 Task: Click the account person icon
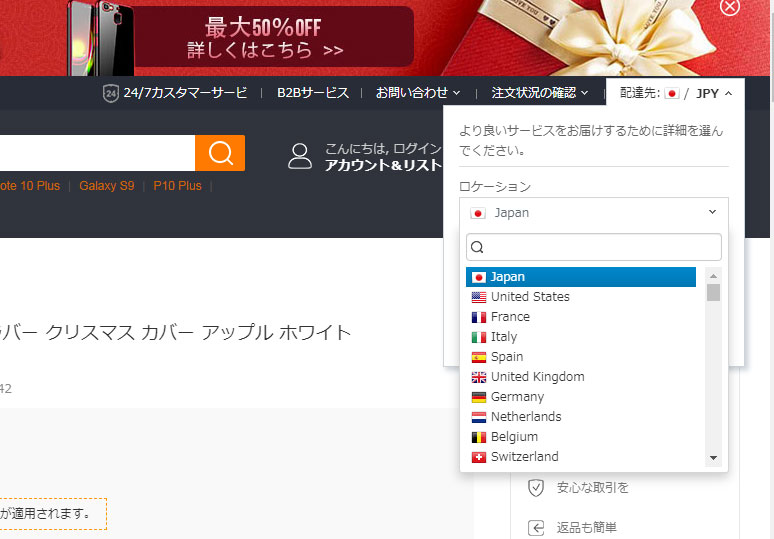click(300, 156)
